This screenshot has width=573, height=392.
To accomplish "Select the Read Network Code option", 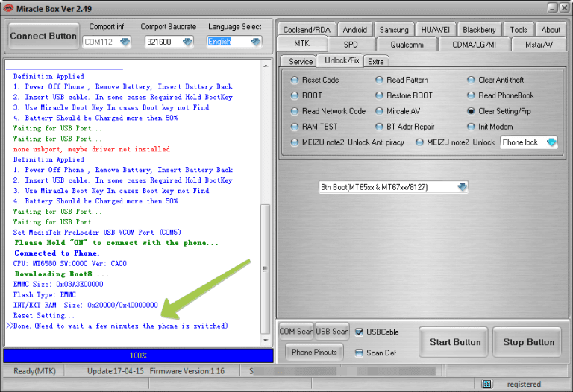I will pyautogui.click(x=294, y=111).
